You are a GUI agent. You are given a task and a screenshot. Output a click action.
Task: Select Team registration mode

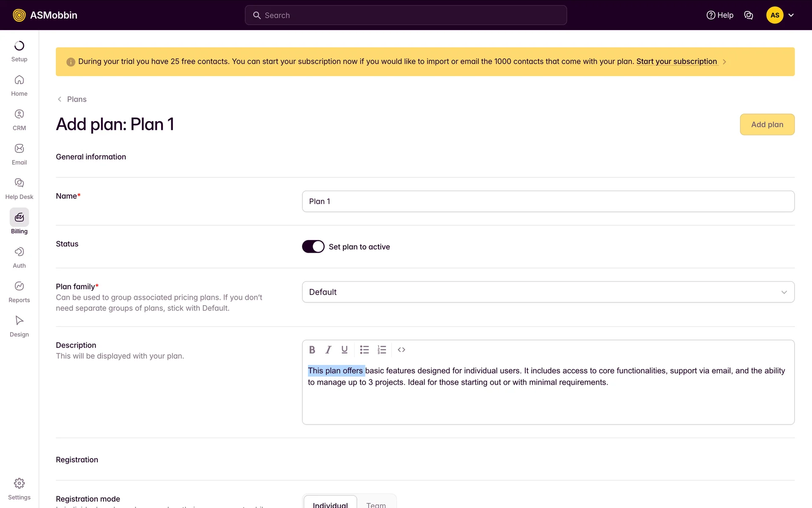376,504
